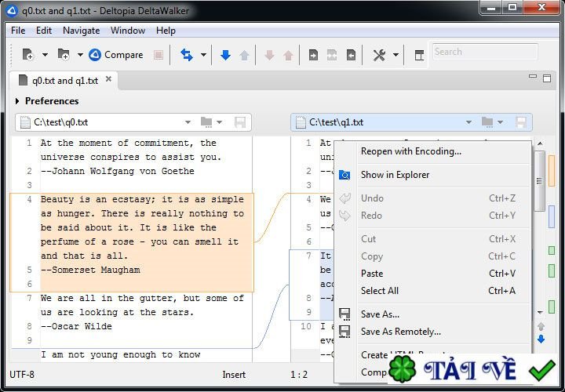Click the Show in Explorer magnifier icon

coord(344,176)
